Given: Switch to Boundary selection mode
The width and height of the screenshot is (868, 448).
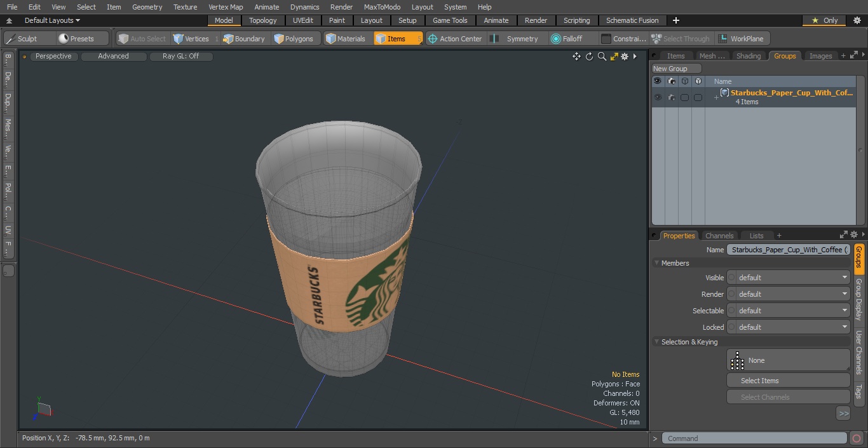Looking at the screenshot, I should coord(244,39).
